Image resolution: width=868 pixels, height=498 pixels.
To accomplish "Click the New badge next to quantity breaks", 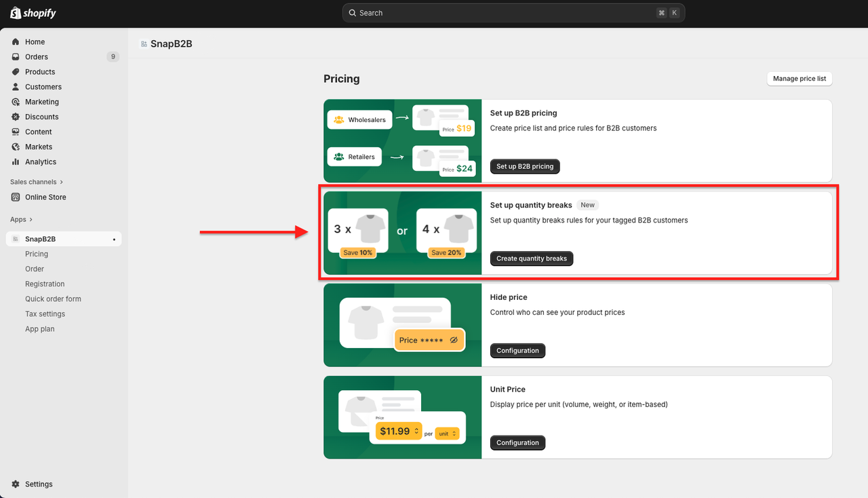I will click(588, 205).
